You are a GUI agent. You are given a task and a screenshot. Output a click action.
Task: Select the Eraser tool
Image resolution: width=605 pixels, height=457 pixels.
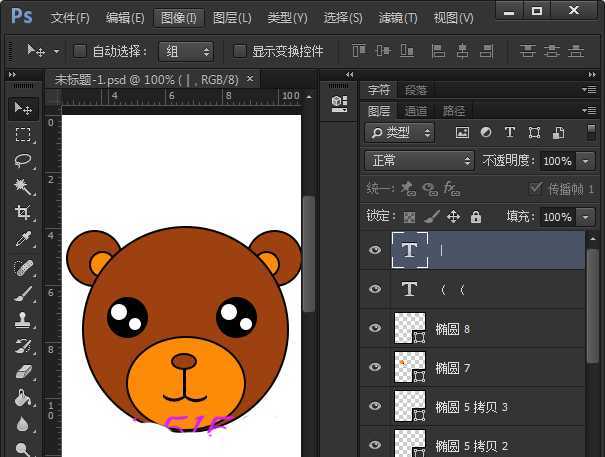(23, 372)
